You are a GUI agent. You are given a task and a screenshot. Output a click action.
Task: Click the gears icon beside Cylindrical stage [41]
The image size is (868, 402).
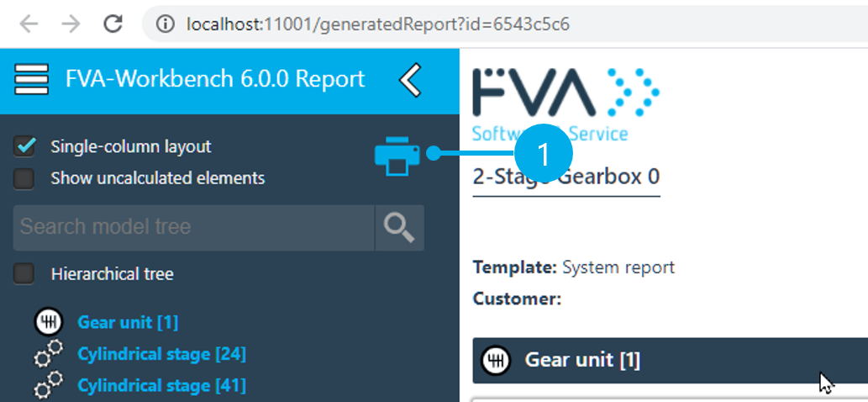coord(49,385)
